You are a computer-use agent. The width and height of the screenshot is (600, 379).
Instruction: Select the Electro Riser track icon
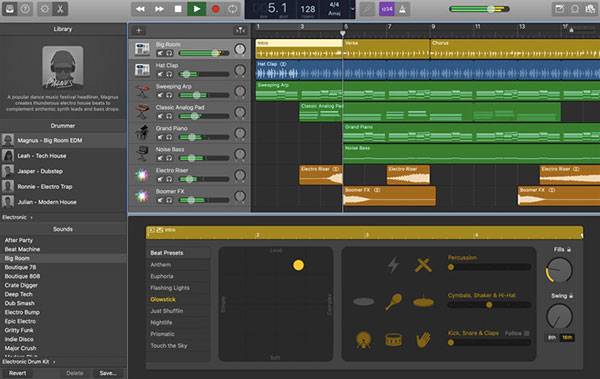142,175
